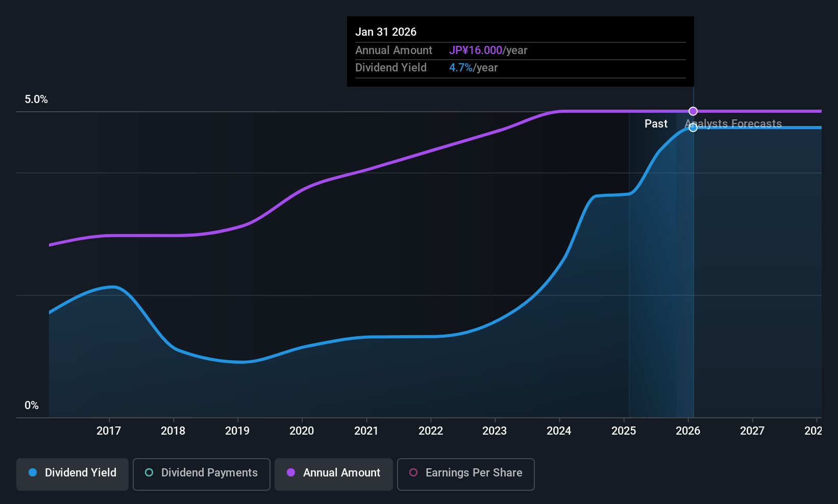Screen dimensions: 838x504
Task: Click the teal Dividend Payments circle icon
Action: (x=149, y=472)
